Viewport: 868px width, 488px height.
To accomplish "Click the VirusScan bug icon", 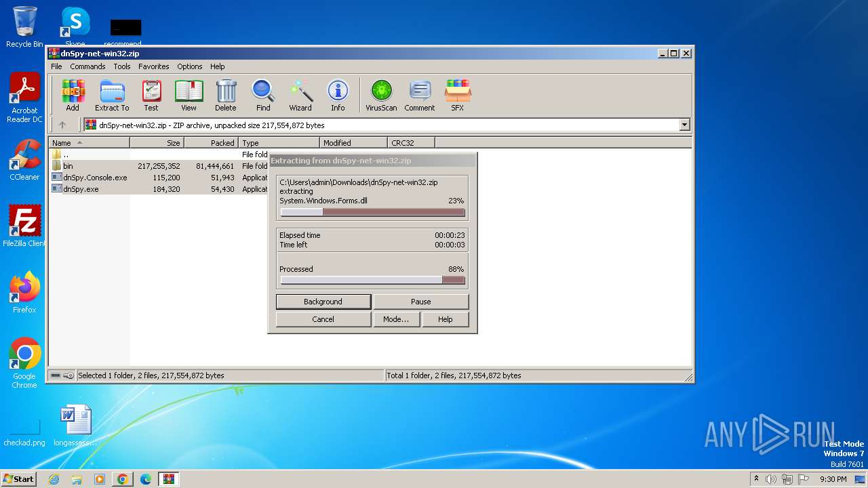I will tap(381, 95).
